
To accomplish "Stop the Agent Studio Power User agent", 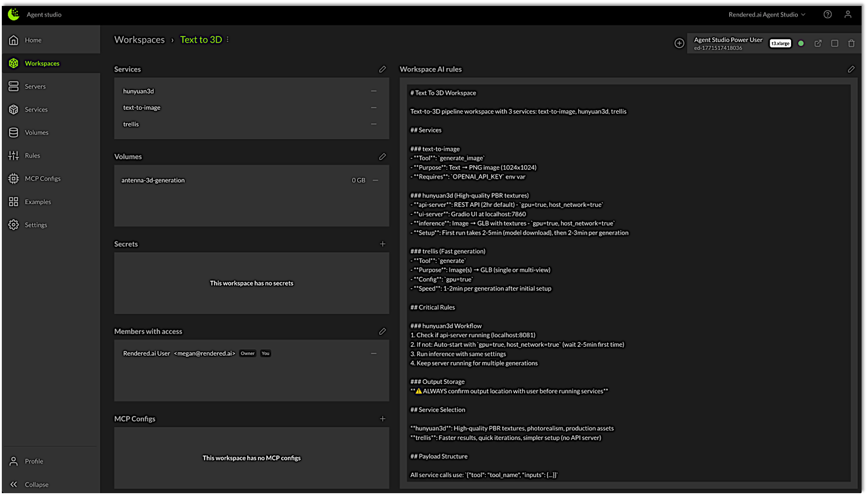I will 835,43.
